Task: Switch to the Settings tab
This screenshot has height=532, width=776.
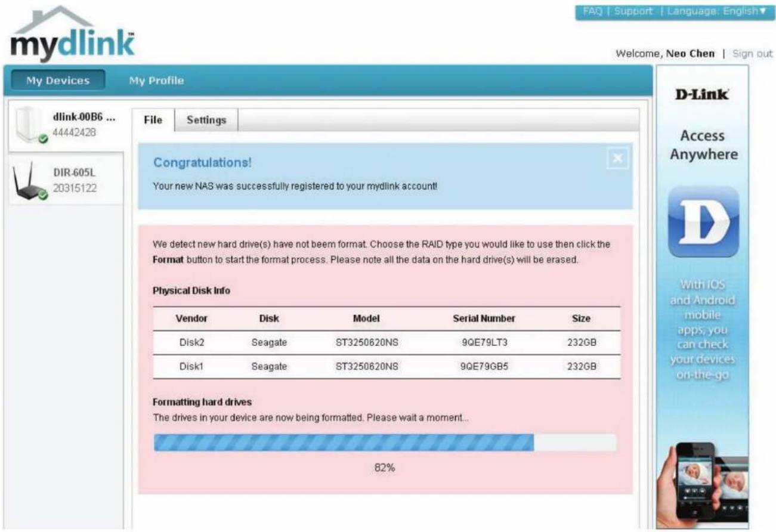Action: [206, 120]
